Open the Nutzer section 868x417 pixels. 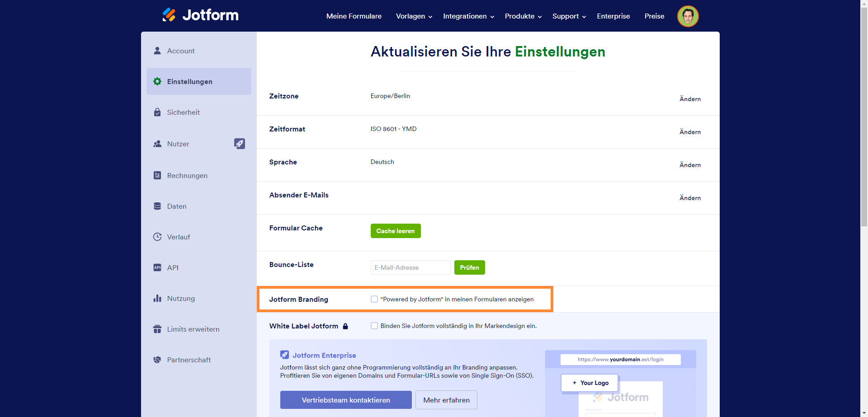(x=199, y=144)
